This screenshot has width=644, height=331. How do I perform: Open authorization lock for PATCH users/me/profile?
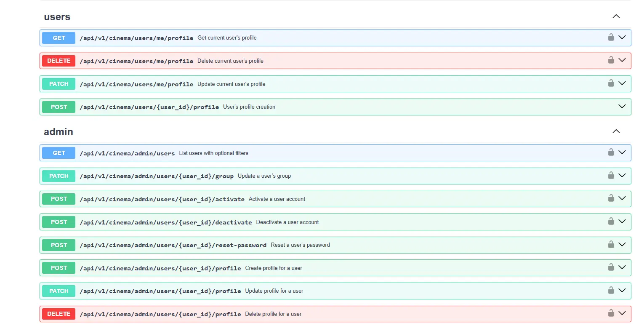pos(611,83)
